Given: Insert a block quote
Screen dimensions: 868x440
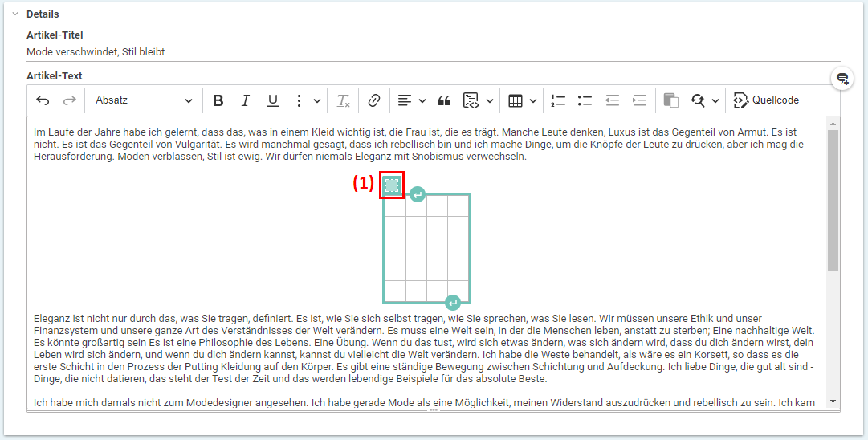Looking at the screenshot, I should (x=444, y=100).
